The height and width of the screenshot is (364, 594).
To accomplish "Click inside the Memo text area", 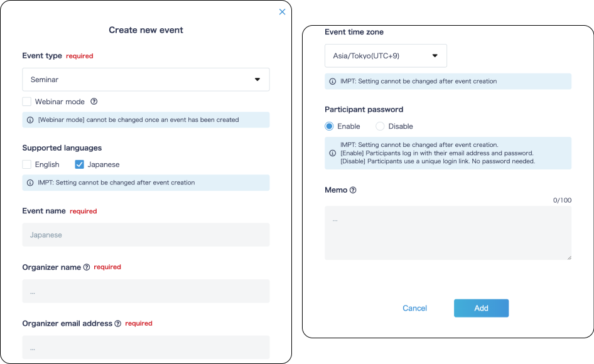I will (x=448, y=233).
